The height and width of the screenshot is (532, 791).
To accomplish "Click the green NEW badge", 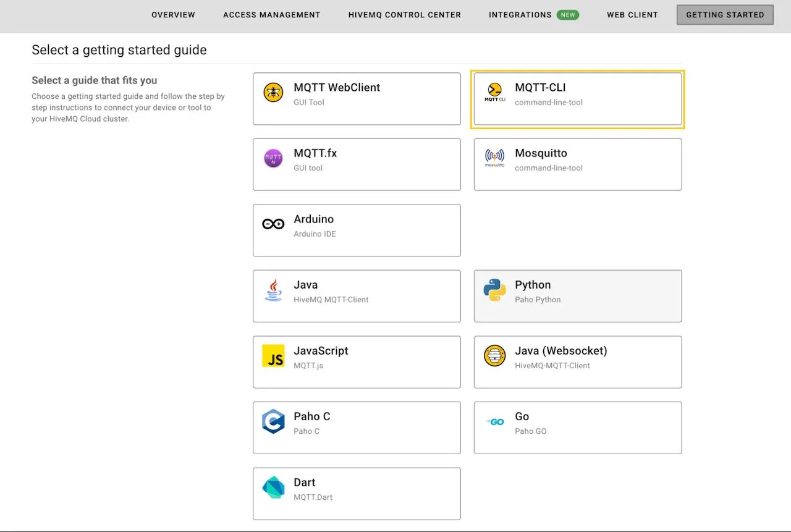I will (568, 15).
